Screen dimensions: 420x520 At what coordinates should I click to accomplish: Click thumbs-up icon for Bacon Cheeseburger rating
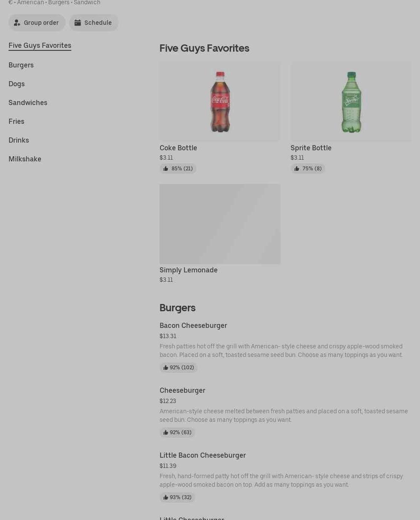tap(166, 368)
